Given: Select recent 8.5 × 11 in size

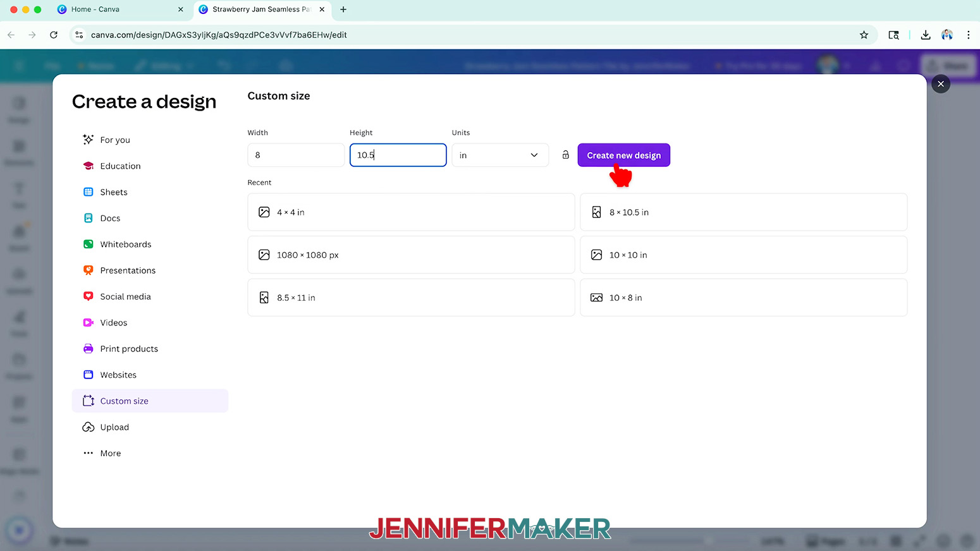Looking at the screenshot, I should 411,298.
